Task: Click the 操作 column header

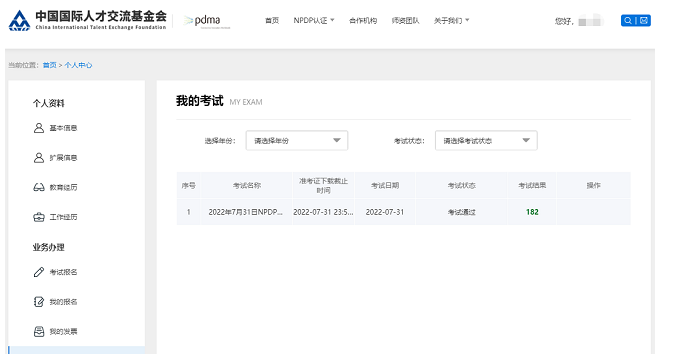Action: point(593,185)
